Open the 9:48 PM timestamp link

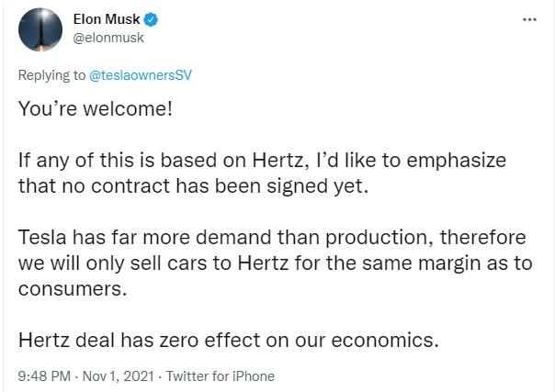coord(45,376)
